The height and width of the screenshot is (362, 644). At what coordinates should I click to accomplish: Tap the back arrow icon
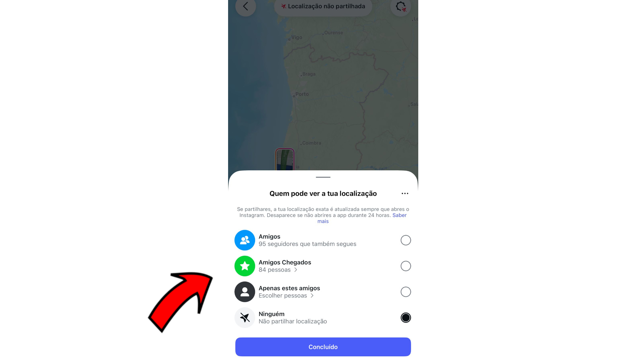pos(246,6)
